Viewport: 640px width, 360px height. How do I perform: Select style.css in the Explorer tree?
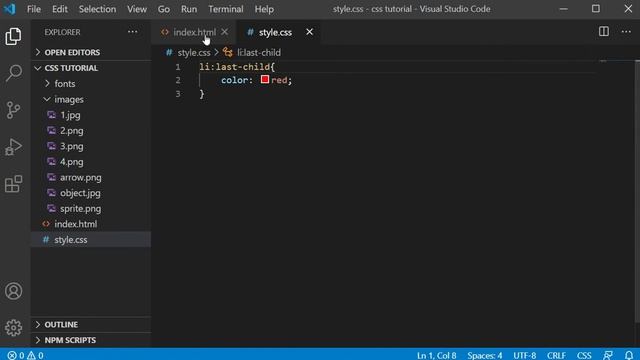coord(91,240)
